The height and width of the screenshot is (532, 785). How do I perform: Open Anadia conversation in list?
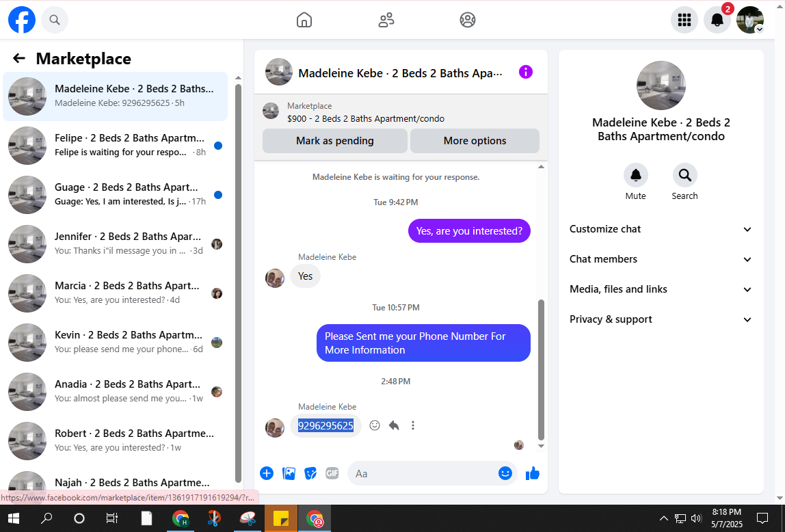coord(115,391)
